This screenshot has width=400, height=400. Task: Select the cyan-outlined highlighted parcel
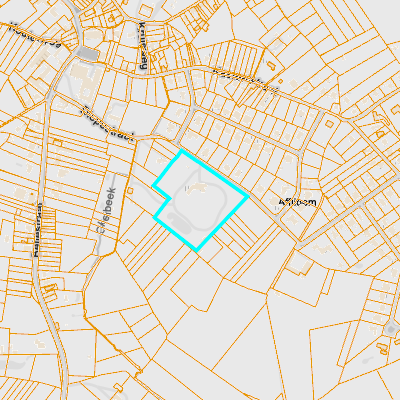pos(200,200)
